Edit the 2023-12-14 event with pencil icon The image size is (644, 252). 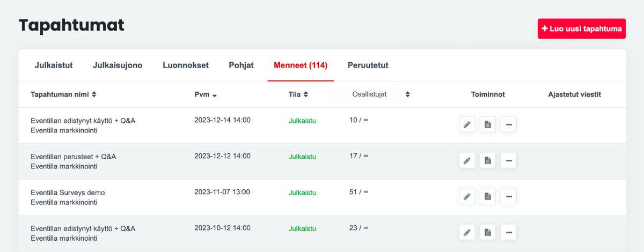tap(467, 124)
